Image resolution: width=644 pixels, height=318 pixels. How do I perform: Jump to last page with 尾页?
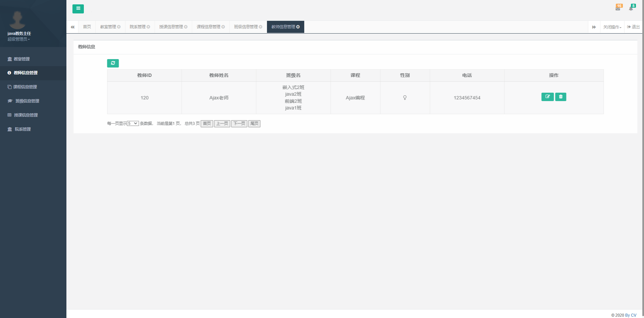point(254,124)
